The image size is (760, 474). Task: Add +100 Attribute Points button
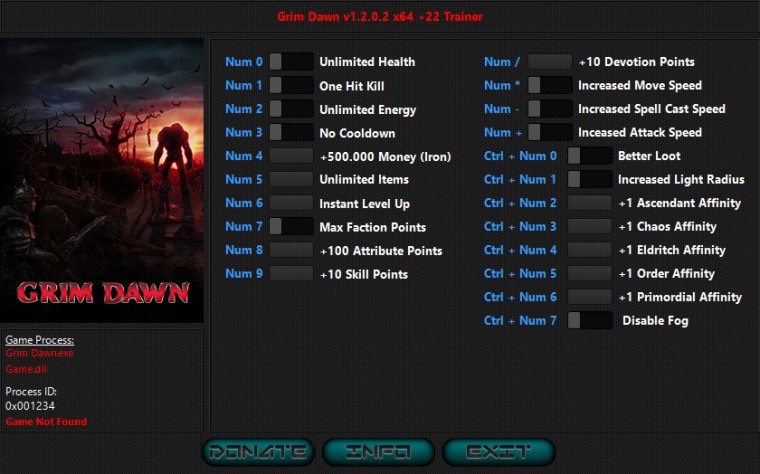tap(291, 250)
